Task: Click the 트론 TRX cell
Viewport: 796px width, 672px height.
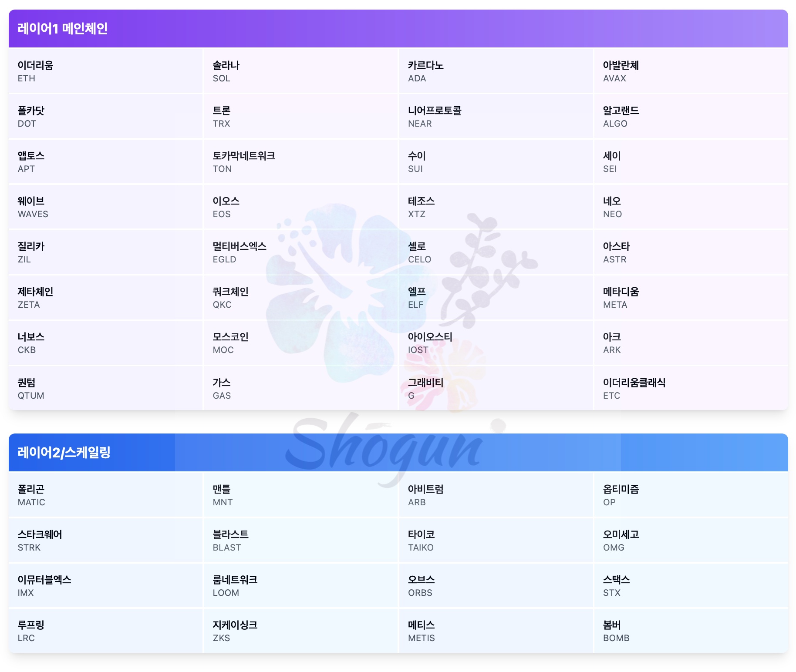Action: click(300, 116)
